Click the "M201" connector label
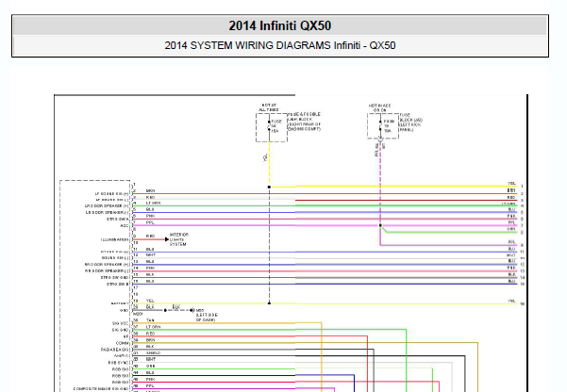 138,314
